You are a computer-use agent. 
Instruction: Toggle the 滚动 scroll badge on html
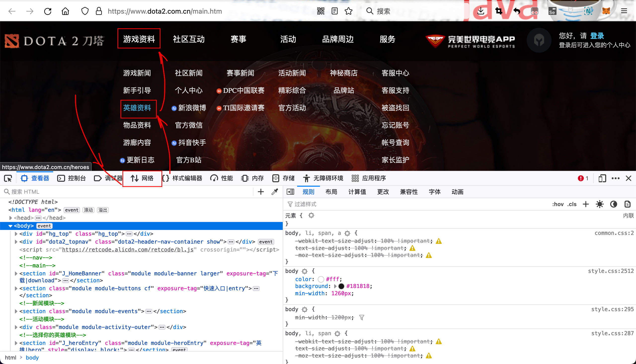tap(88, 210)
